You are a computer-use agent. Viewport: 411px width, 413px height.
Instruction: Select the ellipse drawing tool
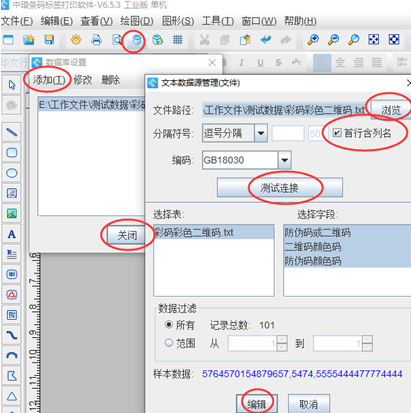click(x=12, y=173)
